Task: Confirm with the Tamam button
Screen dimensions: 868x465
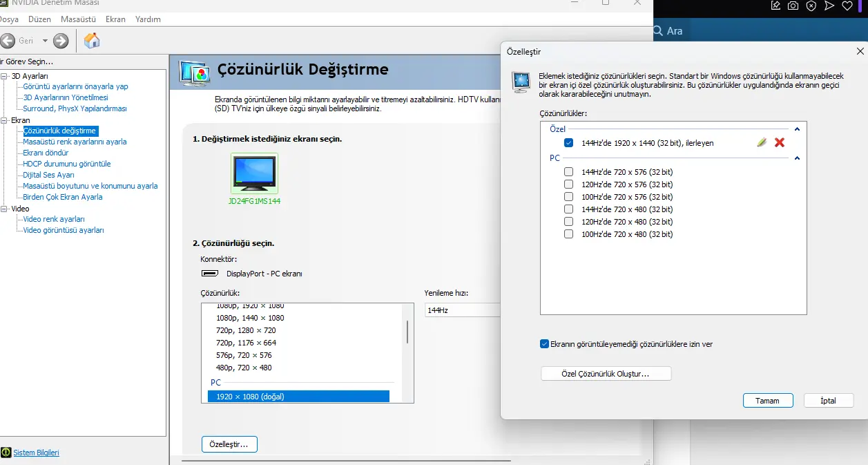Action: tap(766, 401)
